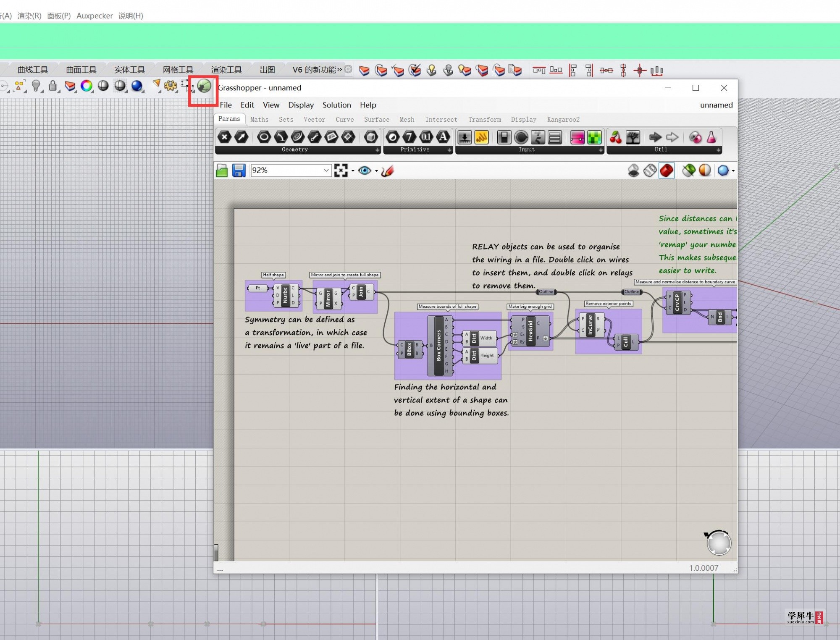
Task: Select the Circle parameter icon
Action: (x=264, y=137)
